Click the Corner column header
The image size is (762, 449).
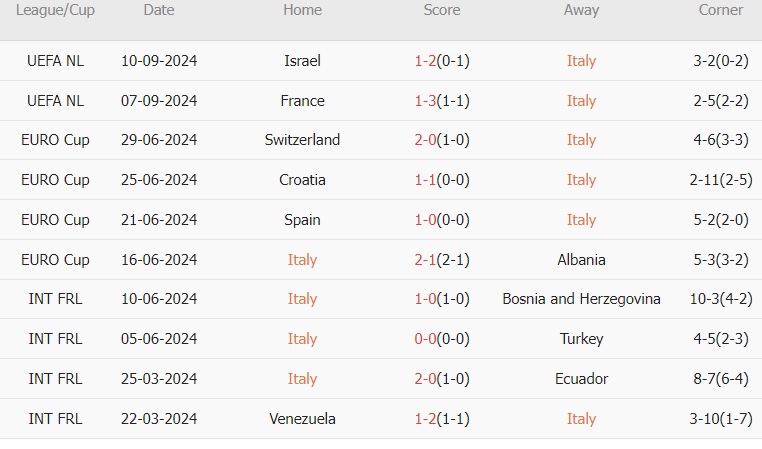click(x=720, y=10)
